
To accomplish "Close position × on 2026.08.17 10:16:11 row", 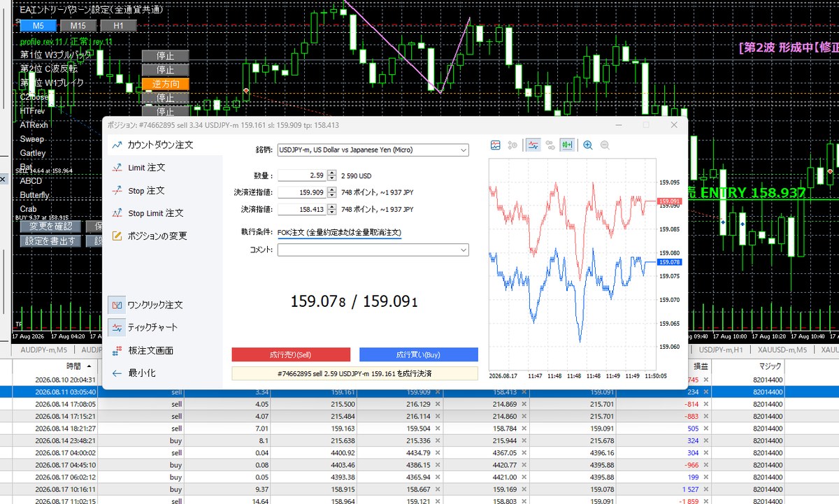I will [x=705, y=489].
